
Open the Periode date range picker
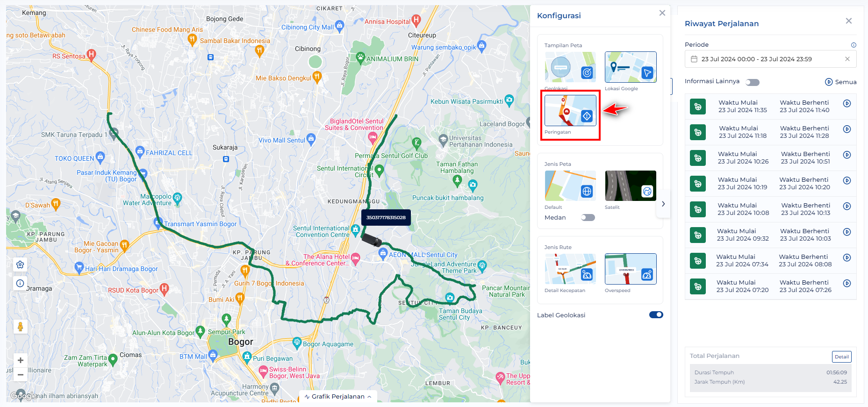(x=770, y=59)
